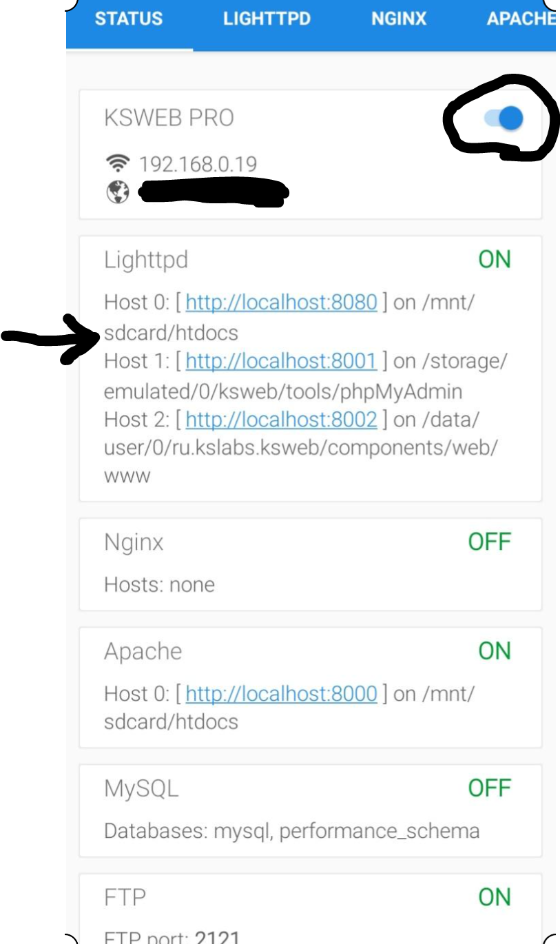The height and width of the screenshot is (944, 560).
Task: Click the FTP ON status label
Action: 495,897
